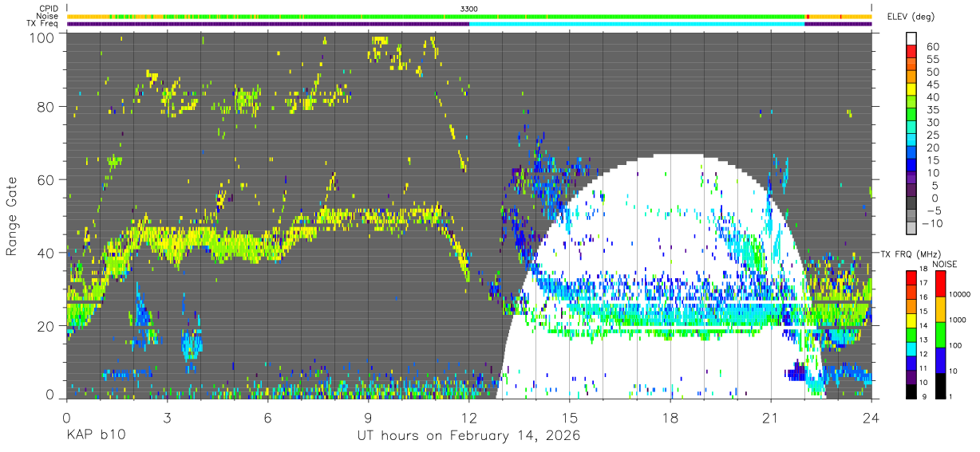Pick the red segment of TX FRQ colorbar

click(911, 278)
